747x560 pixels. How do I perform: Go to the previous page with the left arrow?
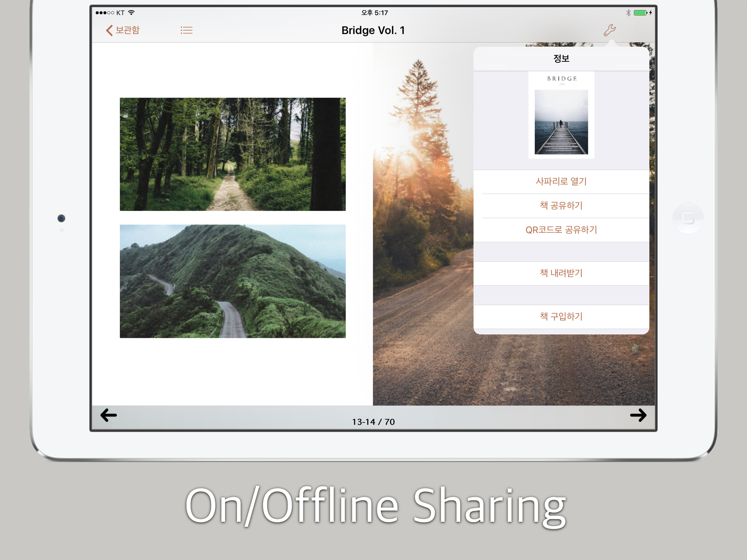pyautogui.click(x=109, y=415)
